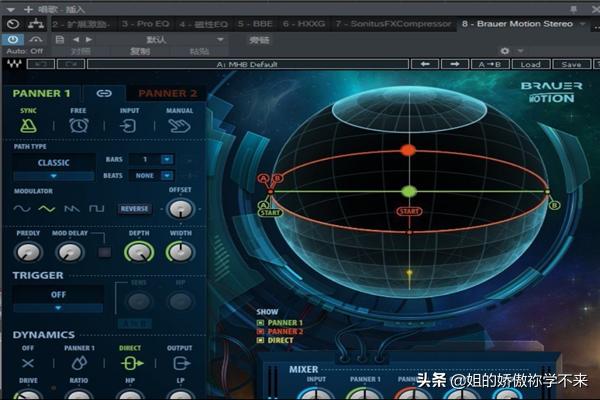Toggle PANNER 2 visibility in Show list
This screenshot has height=400, width=600.
(x=261, y=331)
